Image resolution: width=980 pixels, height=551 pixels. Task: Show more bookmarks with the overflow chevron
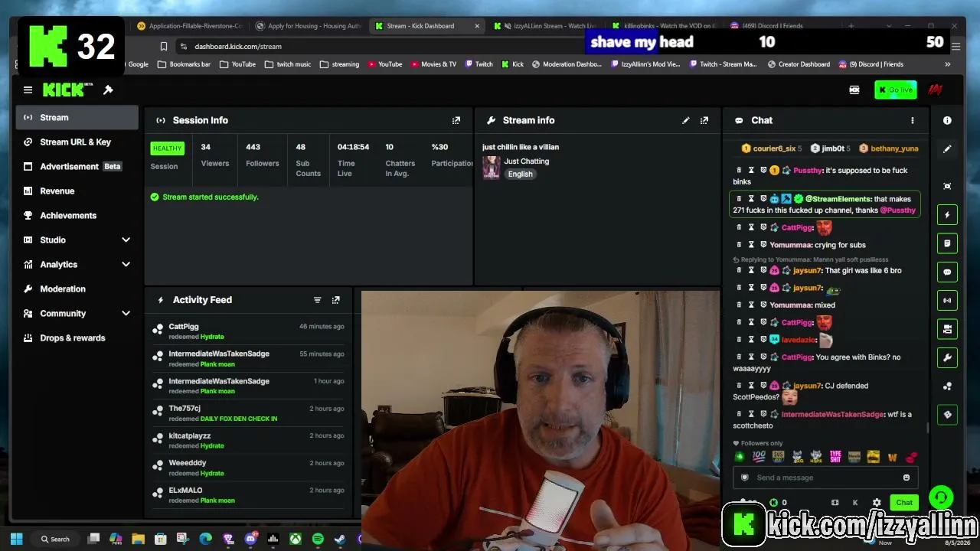947,64
